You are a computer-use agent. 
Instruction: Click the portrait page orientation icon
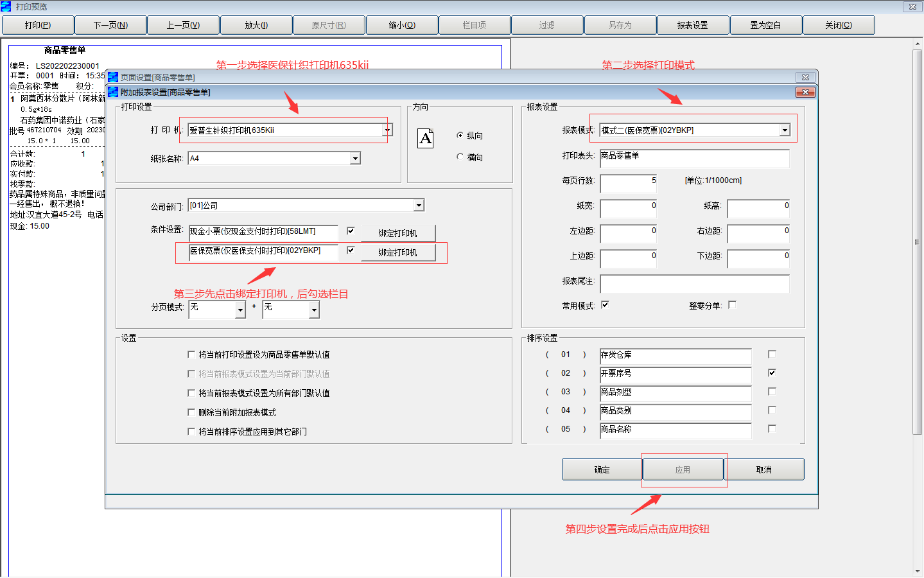426,138
